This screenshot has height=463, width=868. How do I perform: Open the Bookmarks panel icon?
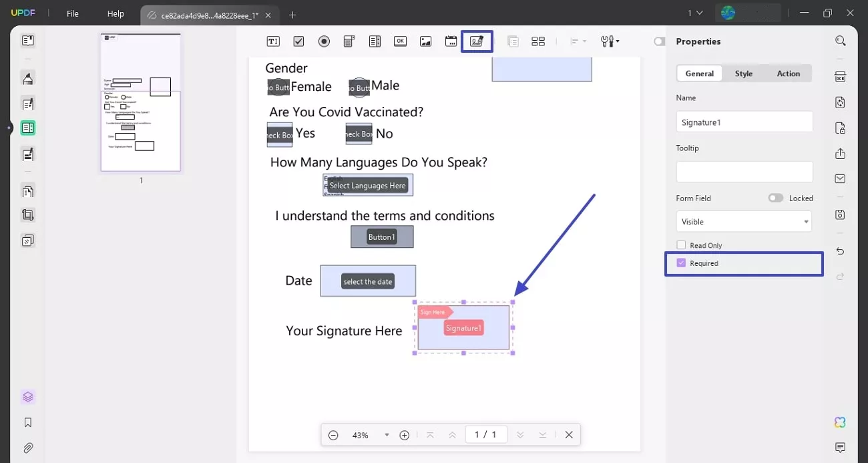coord(27,422)
